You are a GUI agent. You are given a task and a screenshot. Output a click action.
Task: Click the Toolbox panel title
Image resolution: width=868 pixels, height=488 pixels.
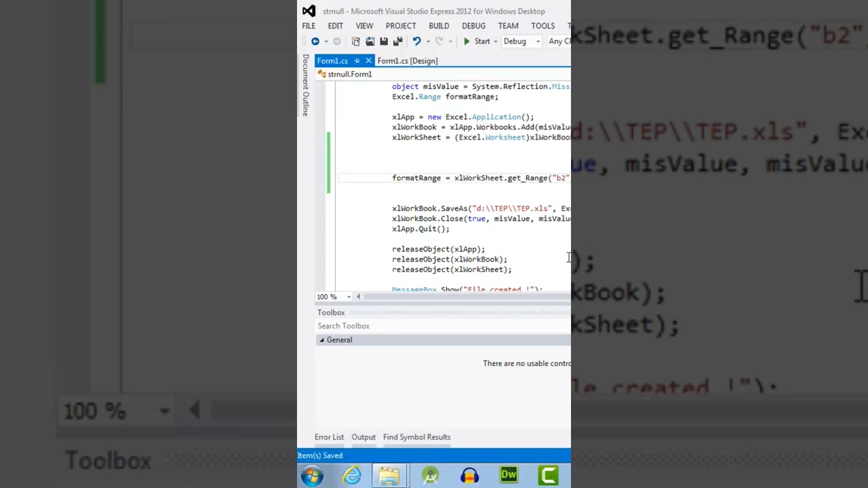click(331, 312)
